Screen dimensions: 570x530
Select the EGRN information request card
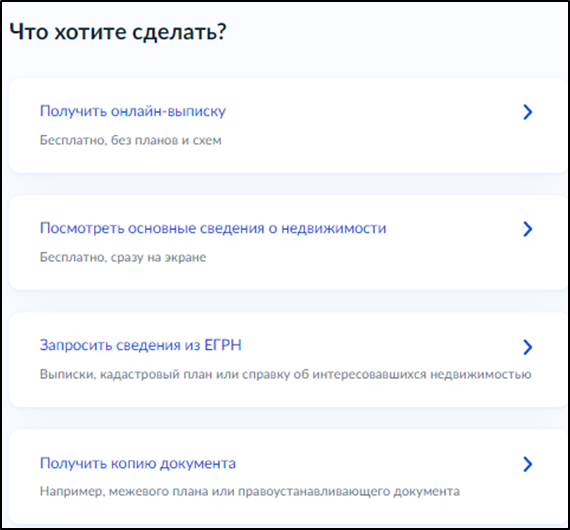coord(288,360)
